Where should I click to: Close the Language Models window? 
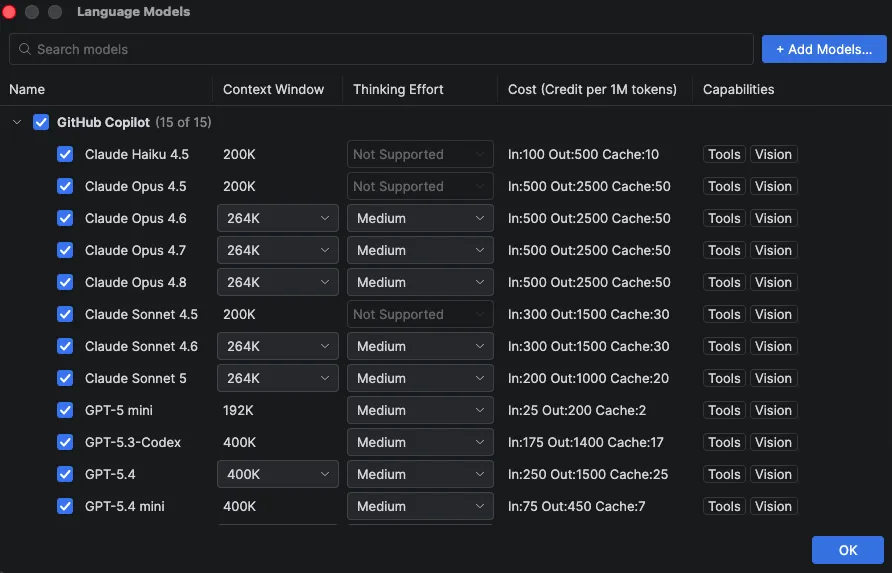9,11
